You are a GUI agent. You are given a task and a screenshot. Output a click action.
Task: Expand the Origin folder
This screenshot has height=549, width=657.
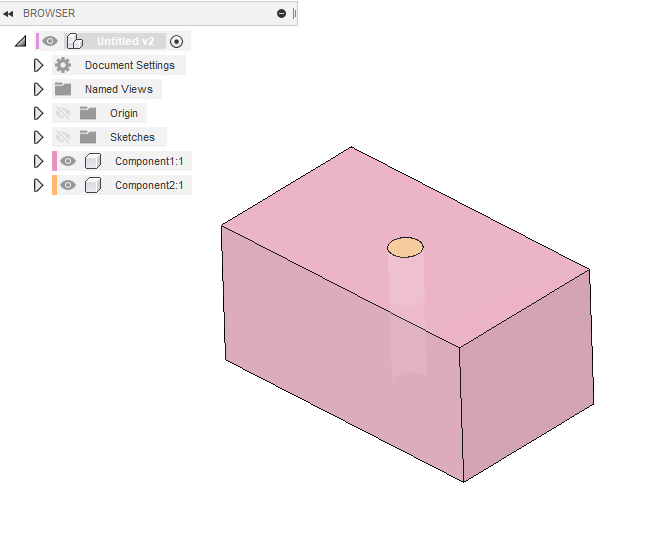[38, 113]
